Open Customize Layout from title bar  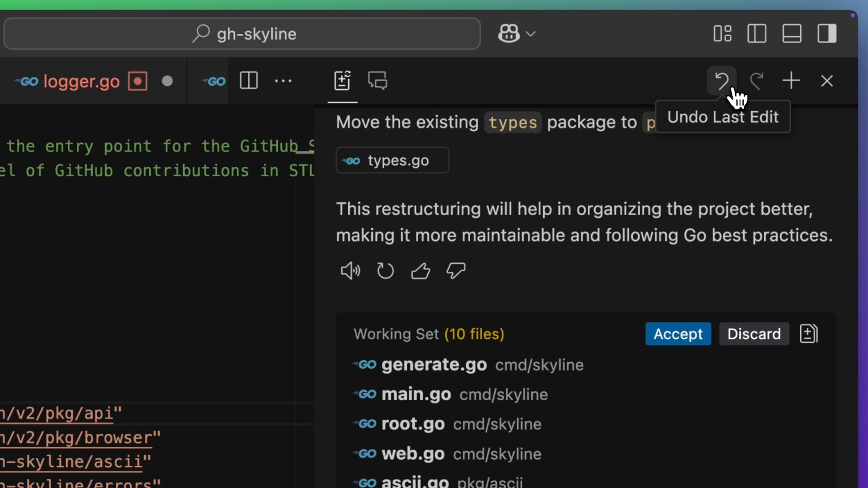[722, 33]
